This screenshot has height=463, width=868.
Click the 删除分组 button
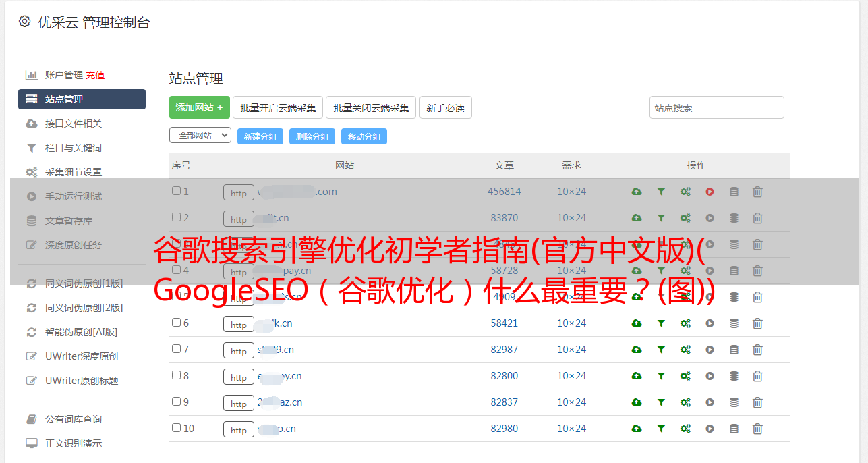click(x=312, y=136)
